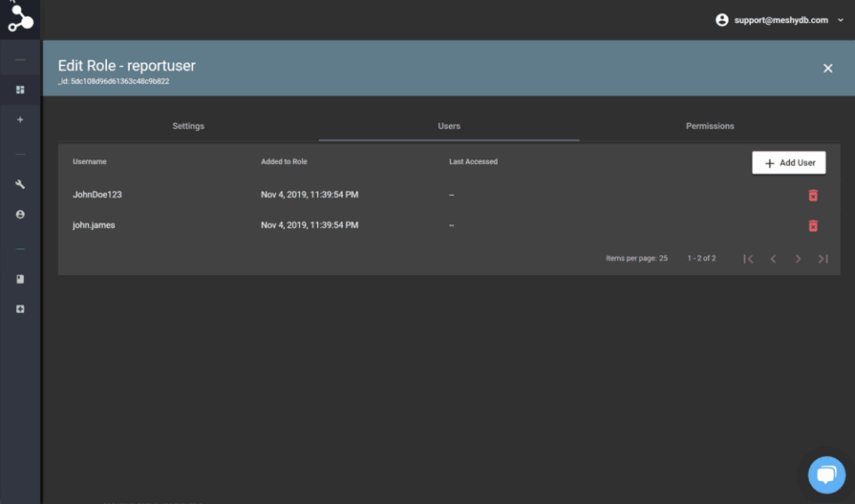Go to last page of users
The width and height of the screenshot is (855, 504).
pos(823,258)
